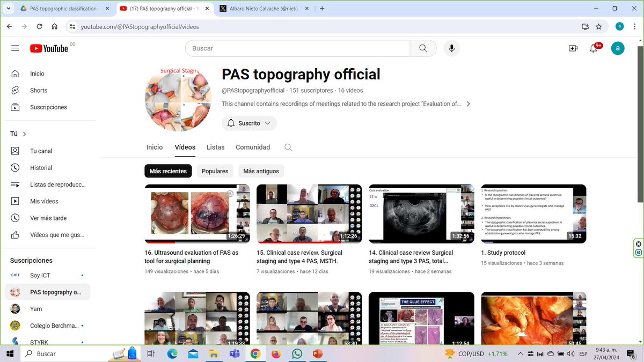Open Chrome tab search dropdown

8,9
